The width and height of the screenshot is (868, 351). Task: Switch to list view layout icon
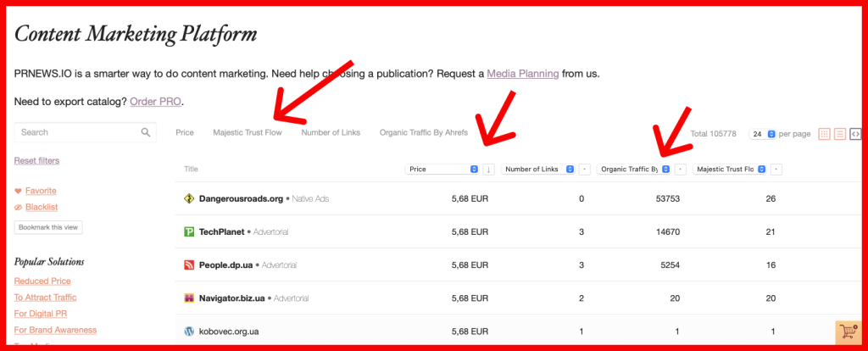pyautogui.click(x=840, y=134)
